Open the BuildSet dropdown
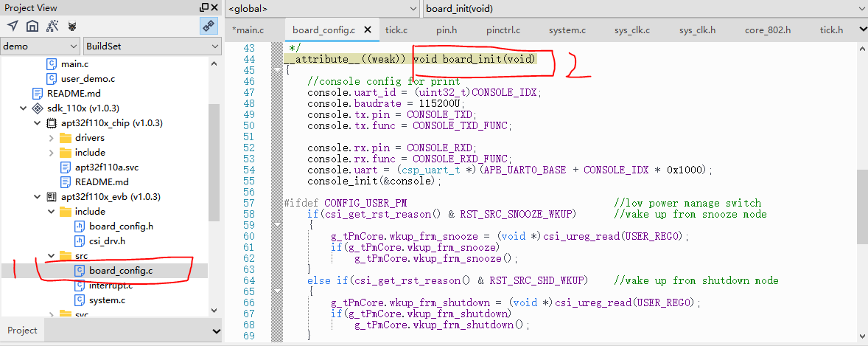The image size is (868, 346). (x=153, y=46)
